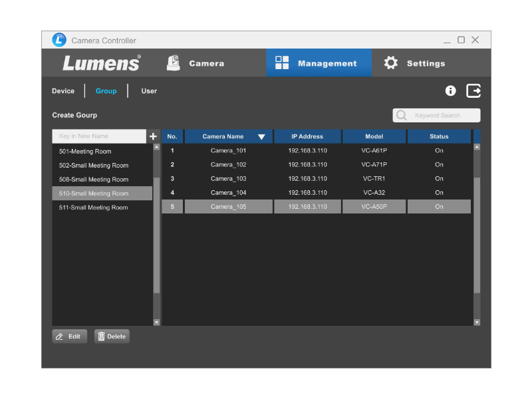The image size is (532, 399).
Task: Open the Group tab
Action: (x=106, y=91)
